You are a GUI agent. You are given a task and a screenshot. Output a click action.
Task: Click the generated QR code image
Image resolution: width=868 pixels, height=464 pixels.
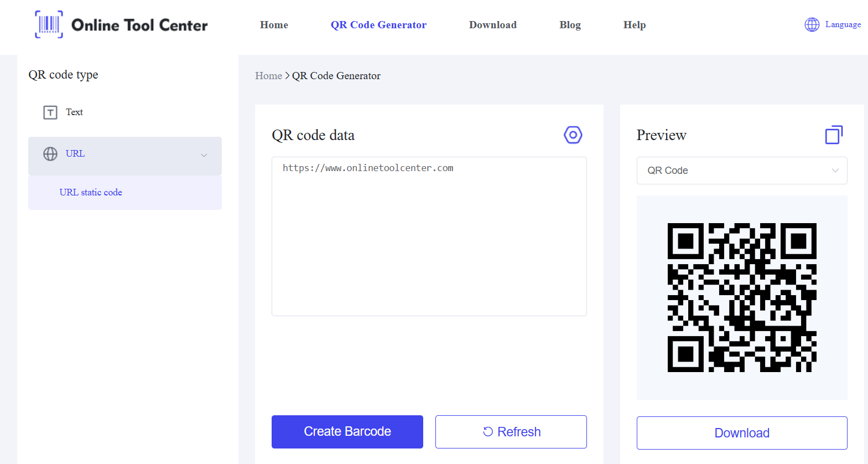coord(742,297)
